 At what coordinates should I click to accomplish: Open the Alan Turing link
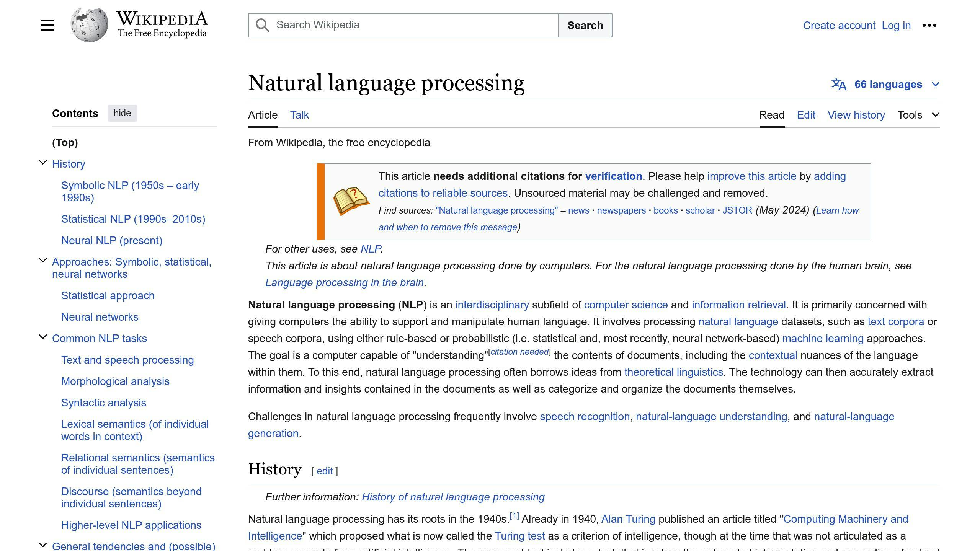pyautogui.click(x=629, y=519)
